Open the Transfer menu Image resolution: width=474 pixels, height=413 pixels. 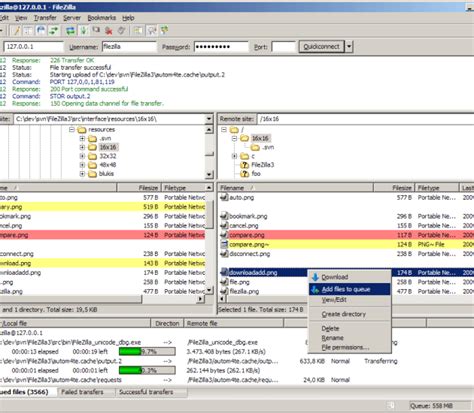(45, 18)
